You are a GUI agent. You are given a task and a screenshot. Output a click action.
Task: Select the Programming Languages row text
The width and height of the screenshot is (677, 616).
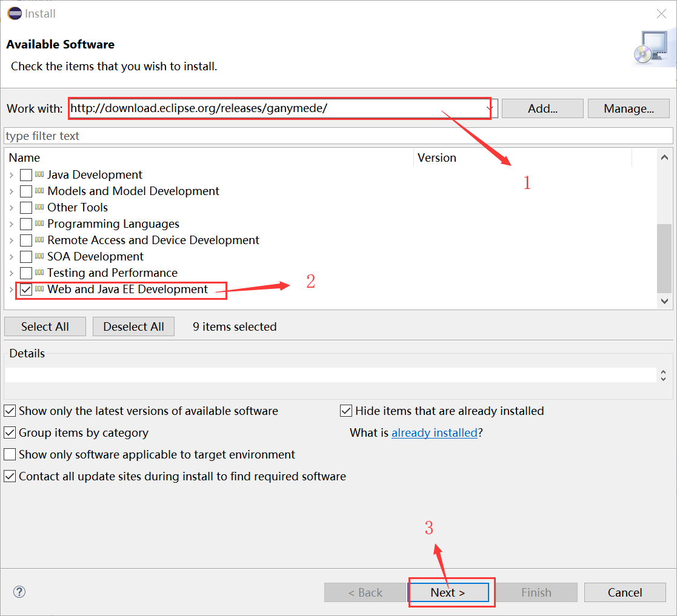tap(113, 224)
